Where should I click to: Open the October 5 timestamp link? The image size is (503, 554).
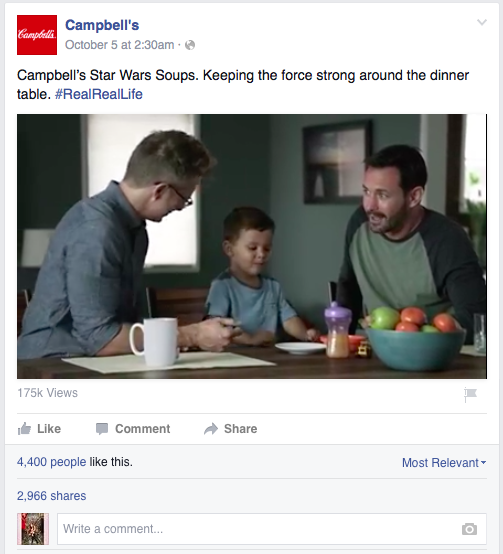(x=119, y=45)
